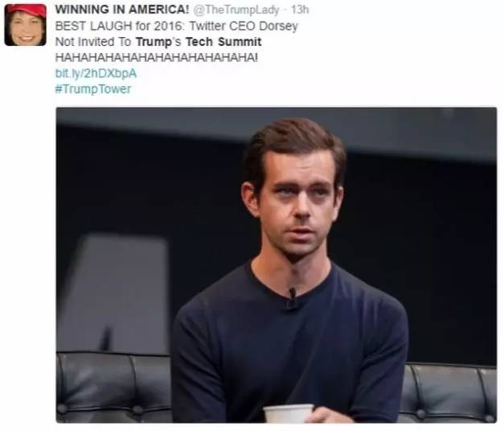
Task: Open the @TheTrumpLady handle
Action: 236,10
